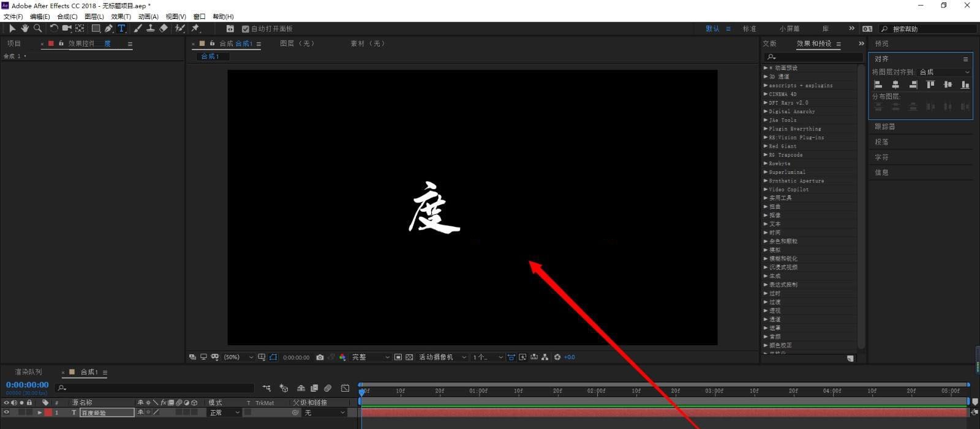Toggle preserve transparency box for layer 1
The image size is (980, 429).
pos(247,412)
